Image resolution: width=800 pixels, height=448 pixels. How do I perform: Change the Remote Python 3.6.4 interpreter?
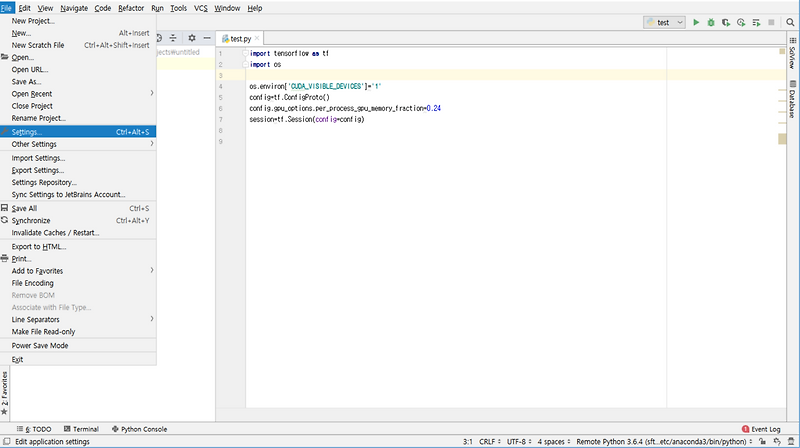tap(664, 442)
